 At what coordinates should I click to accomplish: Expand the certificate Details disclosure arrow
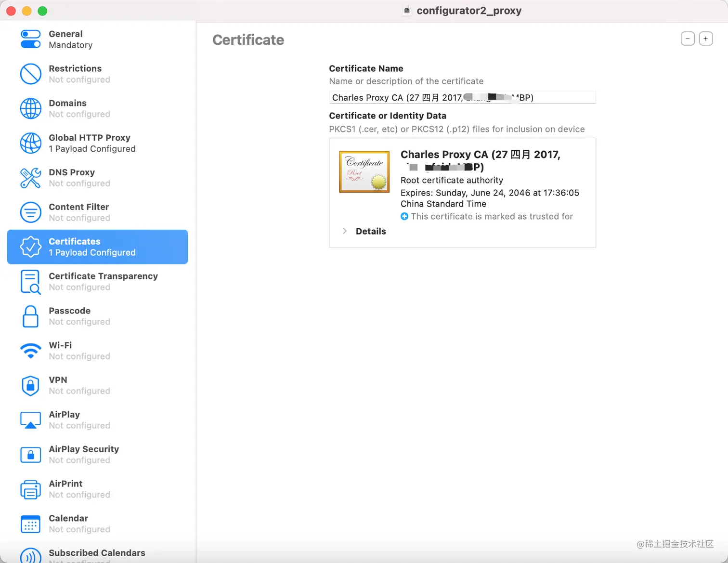coord(345,231)
